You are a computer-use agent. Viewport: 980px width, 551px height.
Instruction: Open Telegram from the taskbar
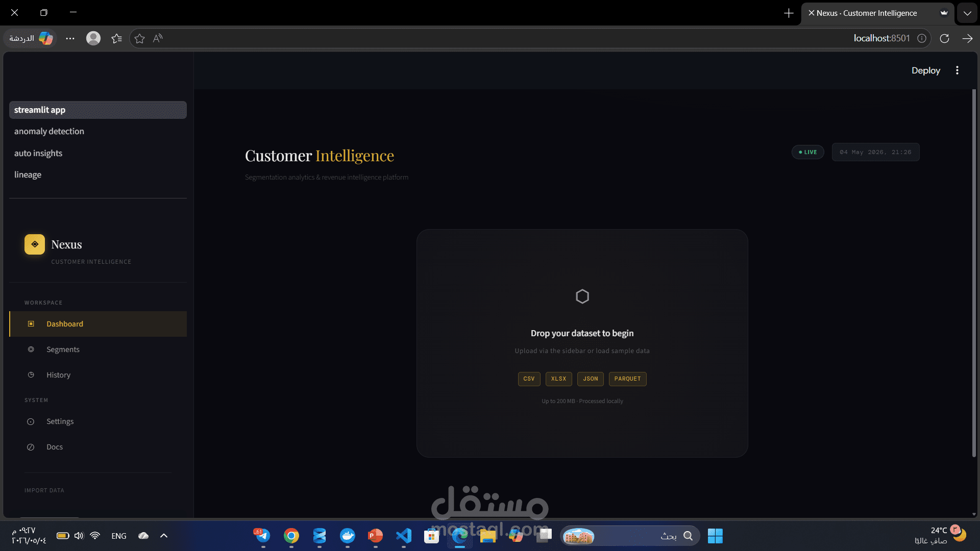263,536
